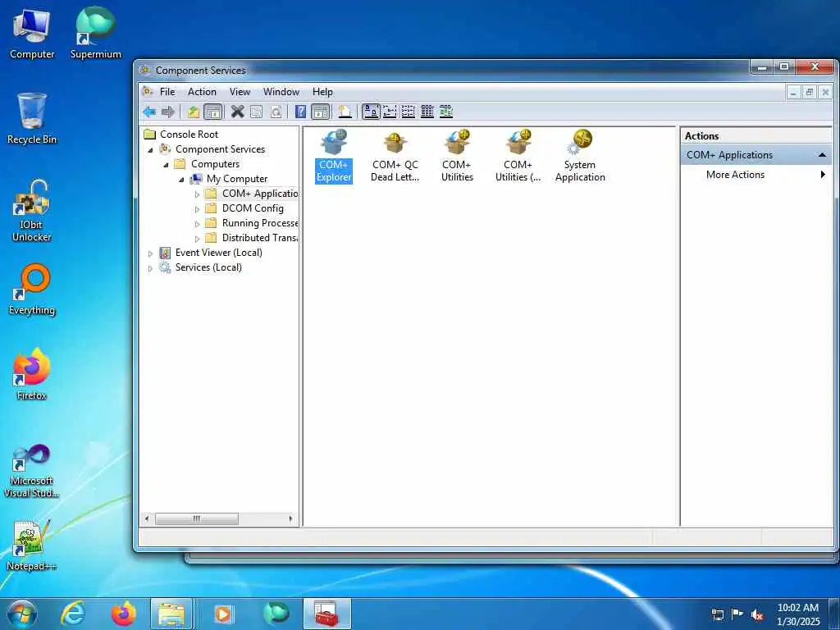
Task: Toggle Show/Hide Action Pane button
Action: [x=321, y=112]
